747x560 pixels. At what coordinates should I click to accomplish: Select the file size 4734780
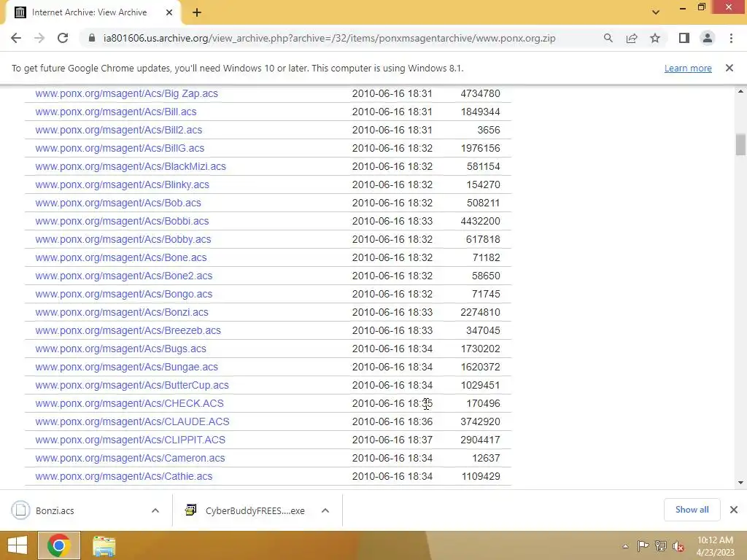point(480,93)
